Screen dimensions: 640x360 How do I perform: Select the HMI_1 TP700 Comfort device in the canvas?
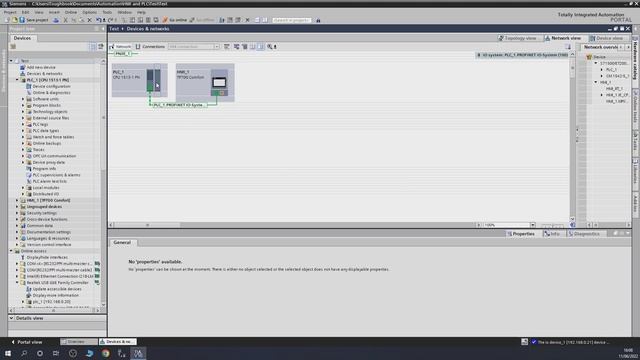coord(205,82)
